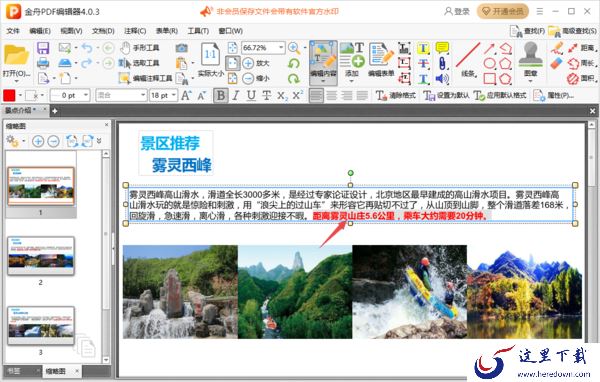The height and width of the screenshot is (382, 600).
Task: Click Set as Default (设置为默认) button
Action: (x=446, y=95)
